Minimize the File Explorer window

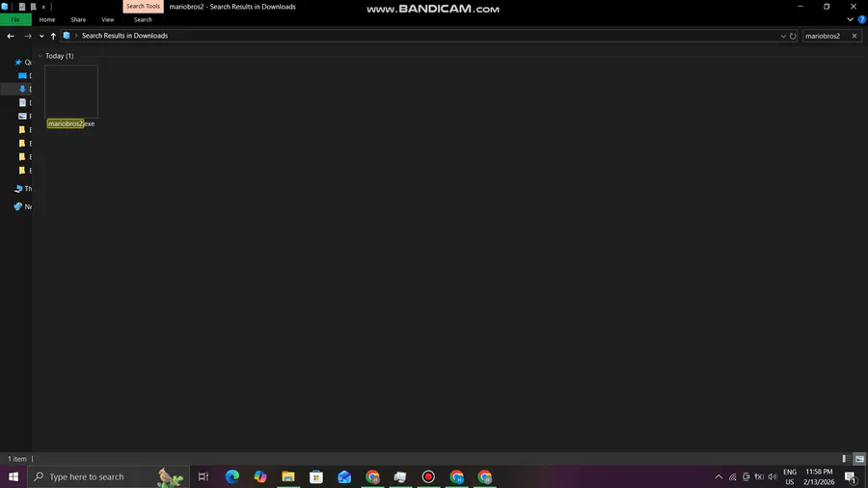pyautogui.click(x=800, y=7)
